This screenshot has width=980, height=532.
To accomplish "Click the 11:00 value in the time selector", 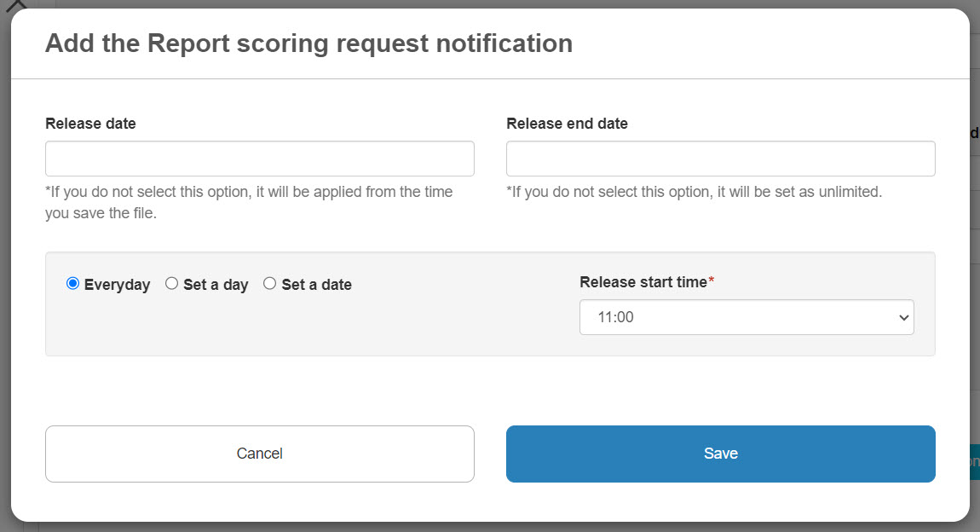I will click(x=615, y=317).
